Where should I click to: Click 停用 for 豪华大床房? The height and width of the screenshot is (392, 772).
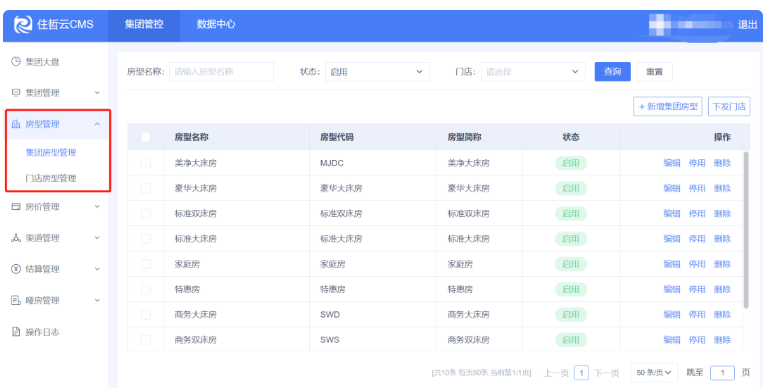pyautogui.click(x=697, y=188)
